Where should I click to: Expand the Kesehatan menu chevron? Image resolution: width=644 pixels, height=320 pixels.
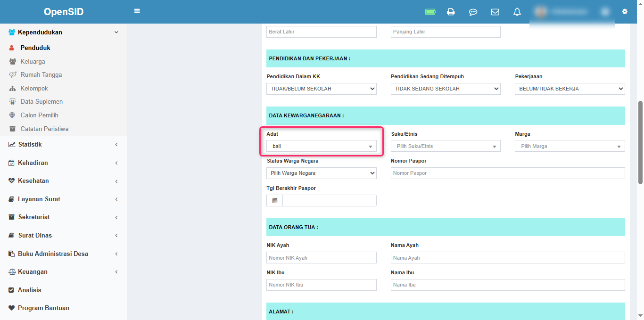point(116,181)
